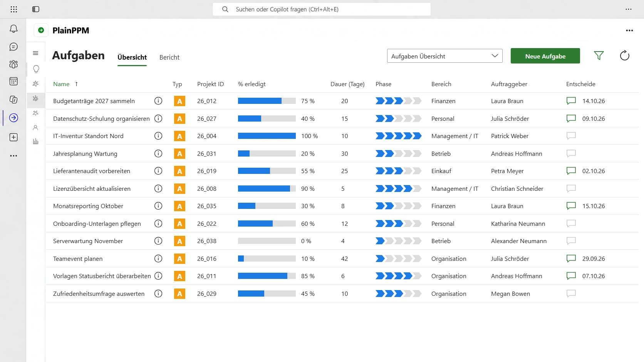
Task: Switch to the Bericht tab
Action: point(169,57)
